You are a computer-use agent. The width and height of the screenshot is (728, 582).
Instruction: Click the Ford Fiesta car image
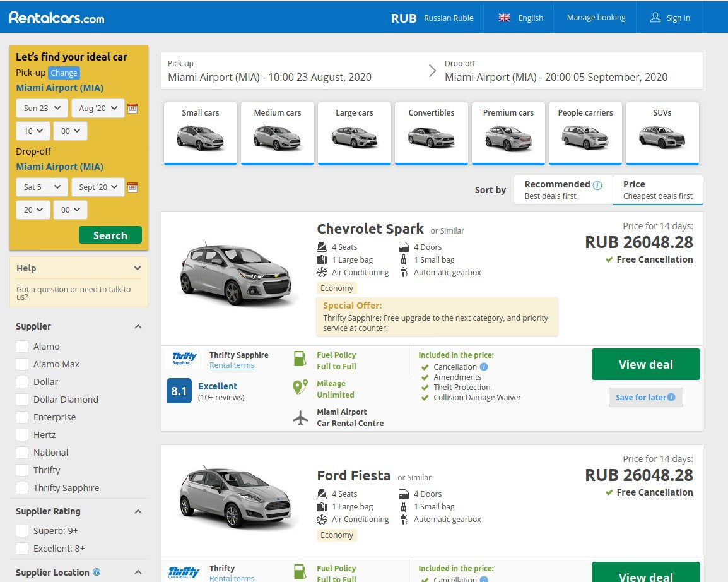tap(236, 498)
